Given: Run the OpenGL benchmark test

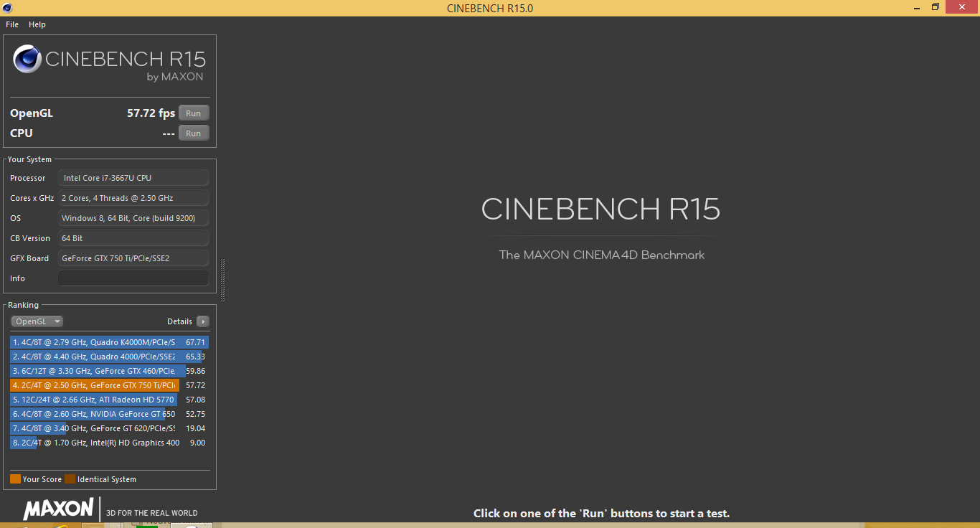Looking at the screenshot, I should click(x=194, y=113).
